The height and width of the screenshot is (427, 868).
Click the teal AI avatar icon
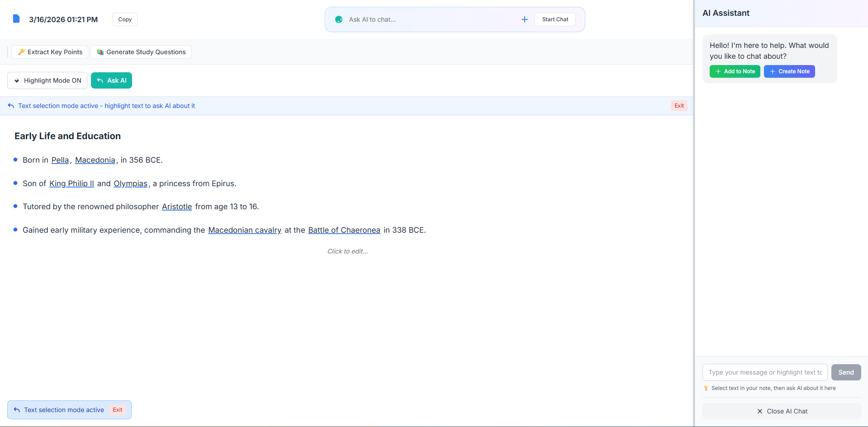[x=339, y=19]
